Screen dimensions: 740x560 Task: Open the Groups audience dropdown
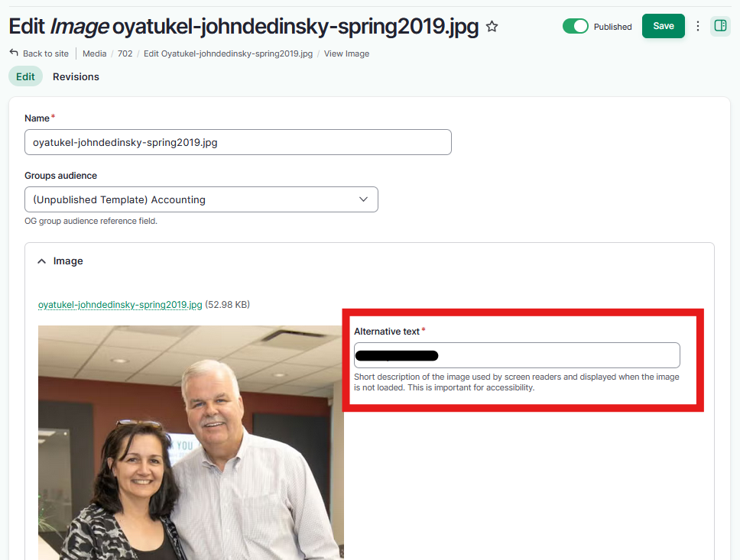(x=201, y=199)
